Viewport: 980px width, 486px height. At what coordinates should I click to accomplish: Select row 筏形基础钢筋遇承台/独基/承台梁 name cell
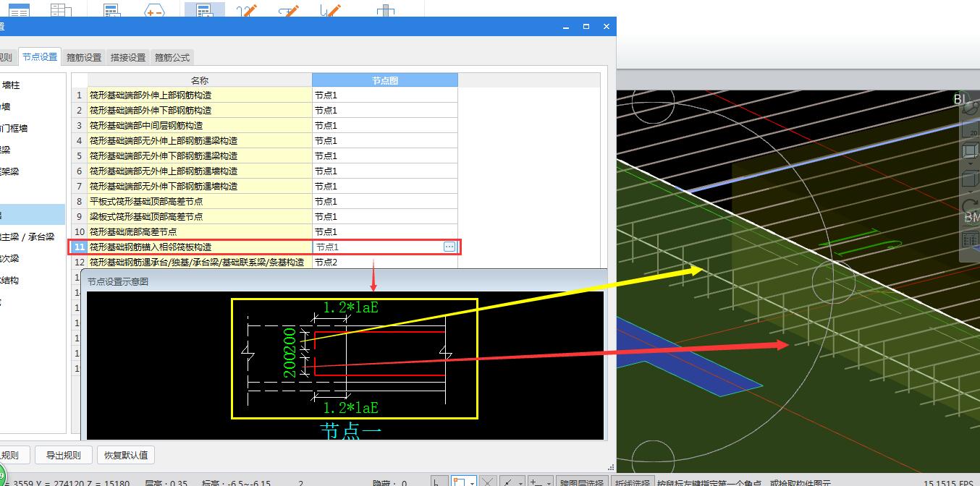click(x=200, y=262)
